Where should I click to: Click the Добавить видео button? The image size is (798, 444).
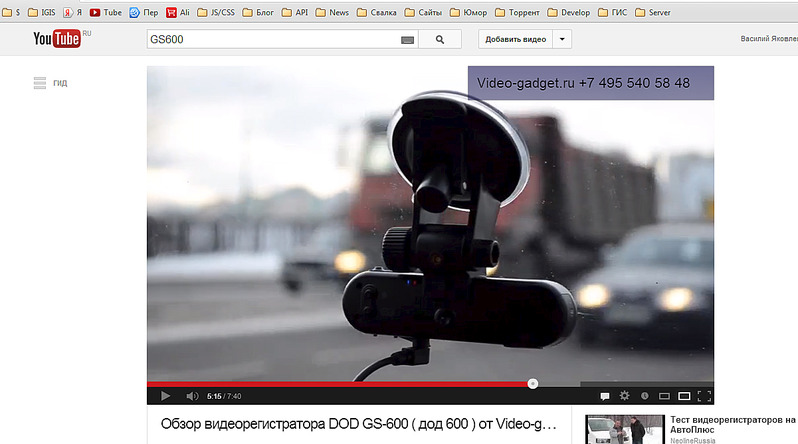[x=516, y=39]
